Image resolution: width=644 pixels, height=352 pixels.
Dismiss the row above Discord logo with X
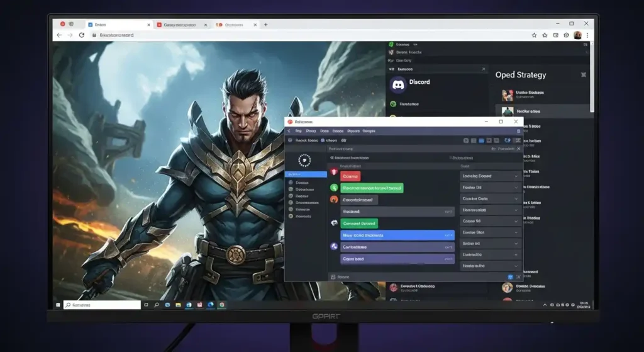click(x=484, y=69)
